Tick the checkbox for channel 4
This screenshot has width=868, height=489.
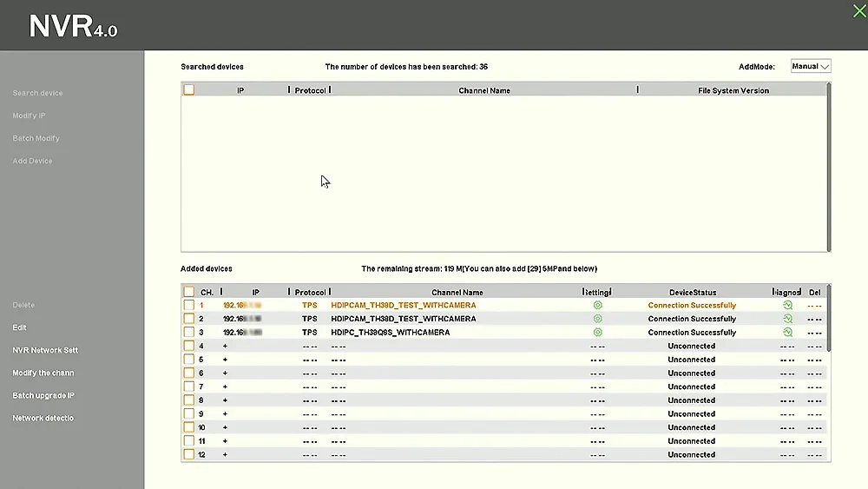pyautogui.click(x=188, y=346)
